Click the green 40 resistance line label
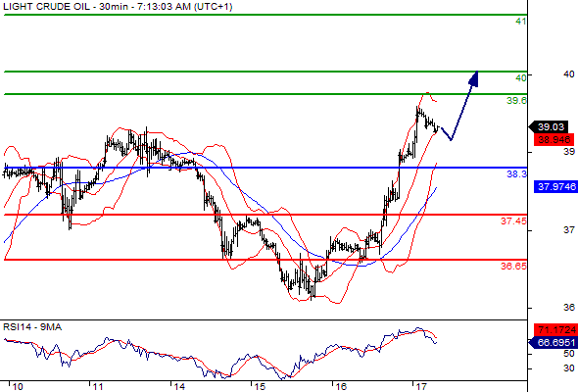This screenshot has width=578, height=392. 521,77
